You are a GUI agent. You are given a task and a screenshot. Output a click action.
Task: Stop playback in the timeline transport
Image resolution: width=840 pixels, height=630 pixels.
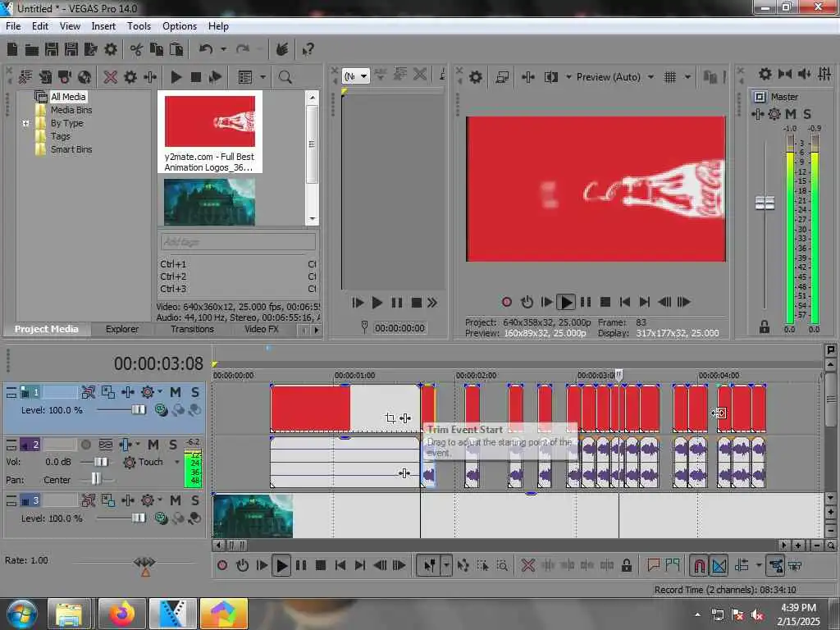[x=321, y=565]
